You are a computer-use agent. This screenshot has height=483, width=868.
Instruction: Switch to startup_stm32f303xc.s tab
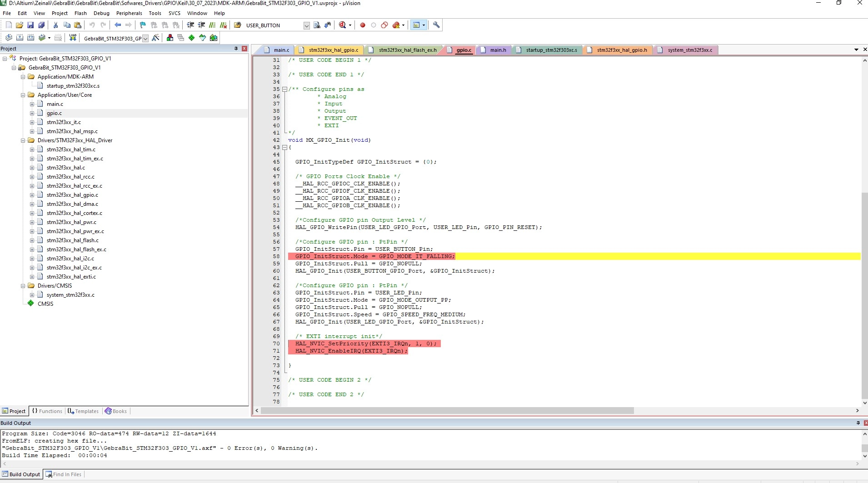[547, 50]
